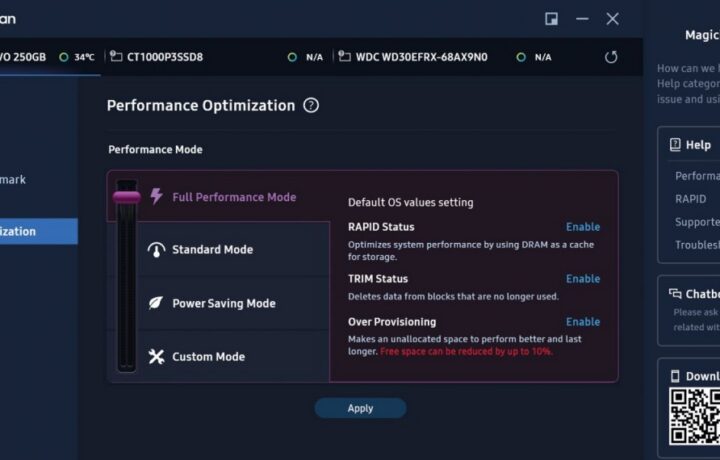Click the purple performance mode slider handle
The width and height of the screenshot is (720, 460).
click(127, 197)
